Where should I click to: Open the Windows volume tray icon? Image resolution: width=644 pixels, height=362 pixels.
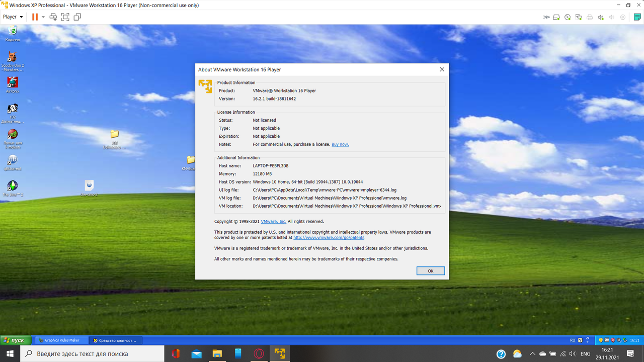pos(573,354)
